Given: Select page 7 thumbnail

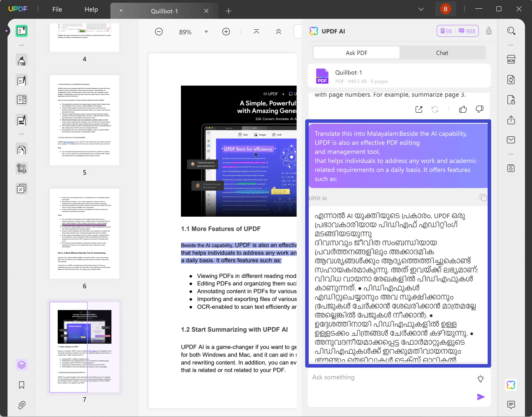Looking at the screenshot, I should coord(85,347).
